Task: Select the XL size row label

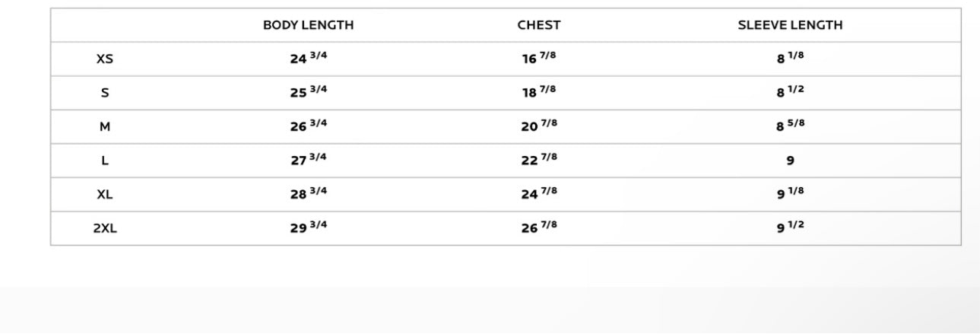Action: point(105,195)
